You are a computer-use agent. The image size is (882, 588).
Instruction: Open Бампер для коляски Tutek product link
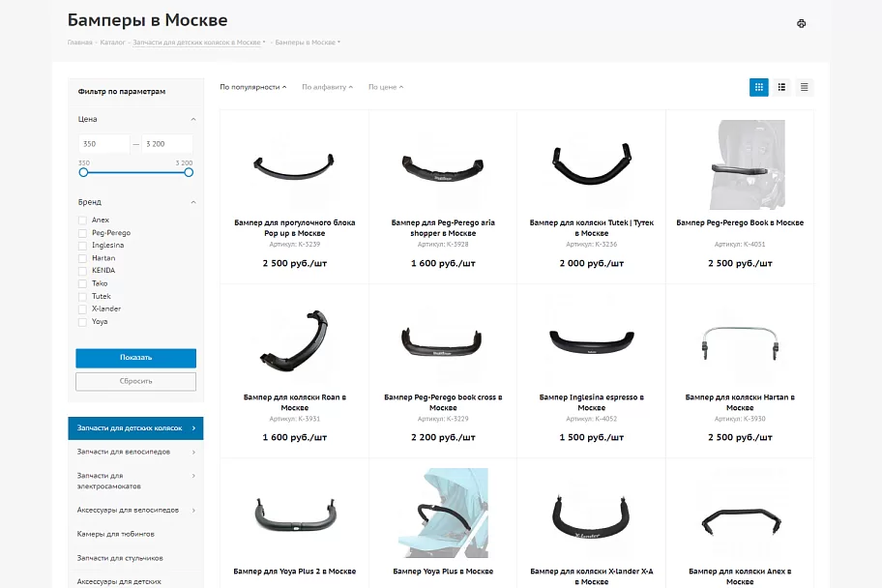coord(592,228)
